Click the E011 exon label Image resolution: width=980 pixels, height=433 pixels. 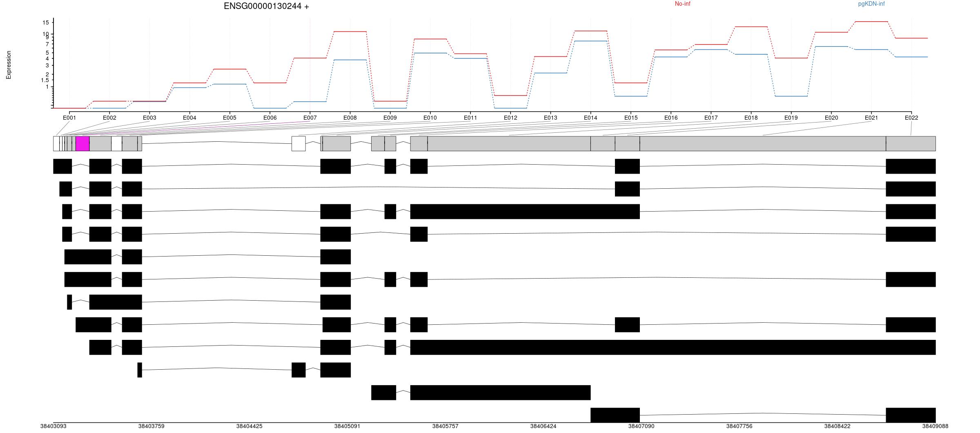470,118
